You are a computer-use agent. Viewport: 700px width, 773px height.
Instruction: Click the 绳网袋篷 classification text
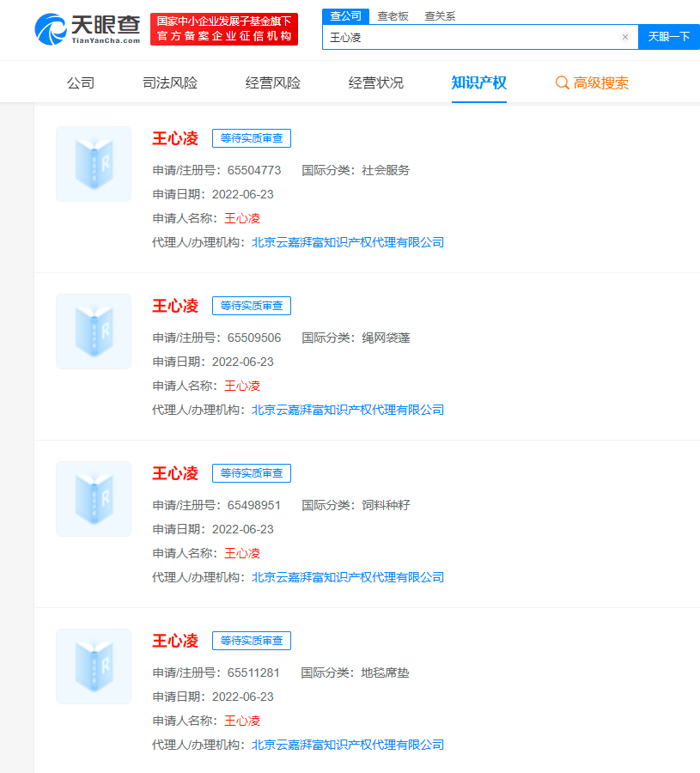point(386,338)
